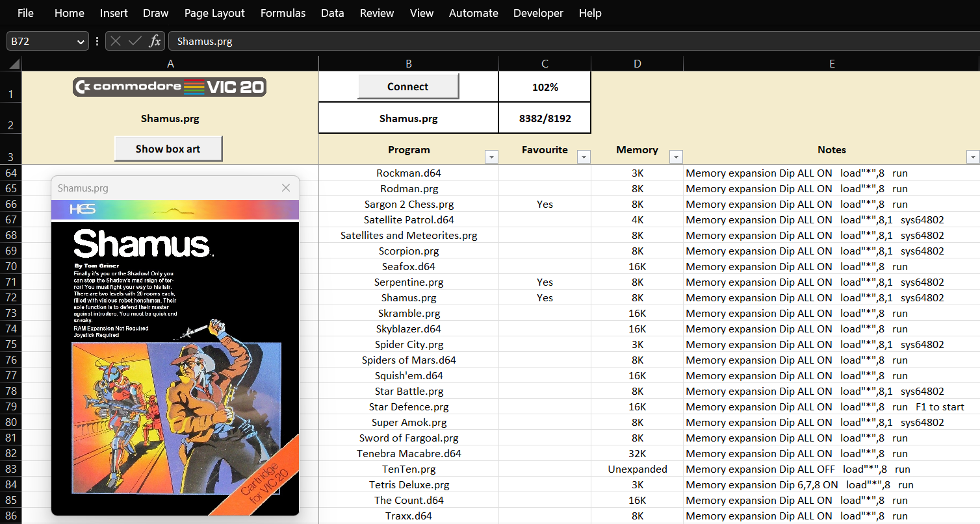This screenshot has height=524, width=980.
Task: Click the formula bar enter checkmark icon
Action: (x=135, y=42)
